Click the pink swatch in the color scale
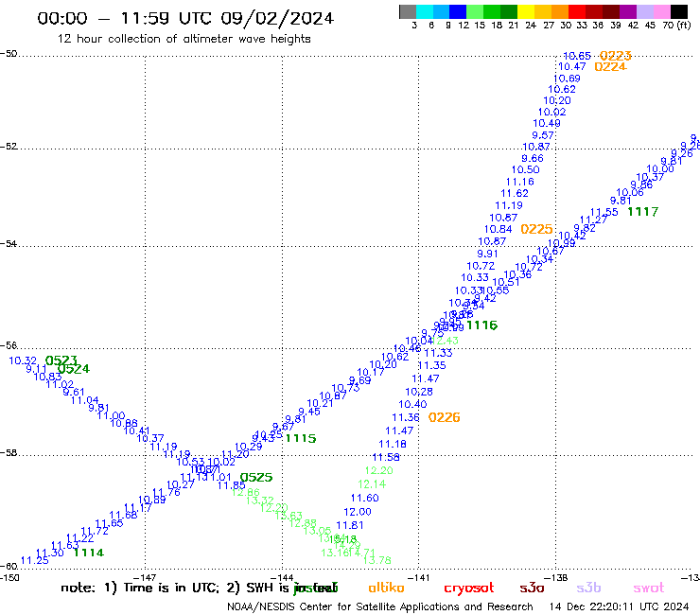 point(662,11)
